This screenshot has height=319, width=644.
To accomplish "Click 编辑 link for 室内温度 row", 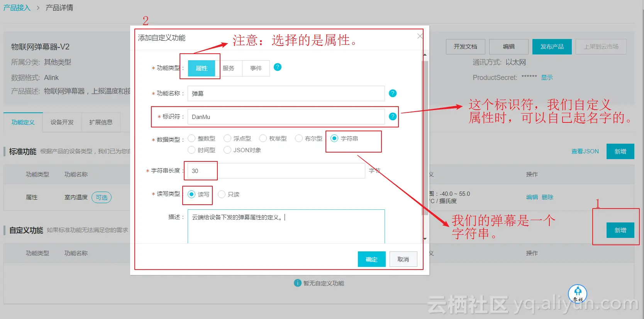I will click(532, 197).
